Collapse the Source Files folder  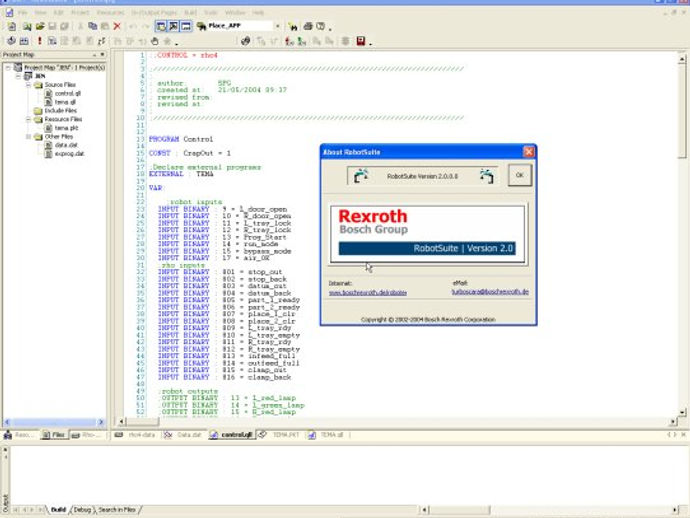tap(28, 84)
